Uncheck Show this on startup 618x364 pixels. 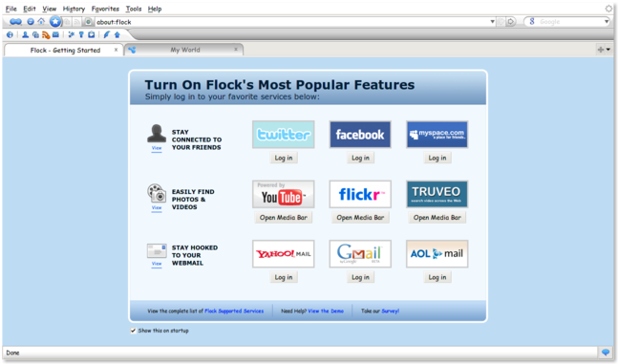coord(133,331)
